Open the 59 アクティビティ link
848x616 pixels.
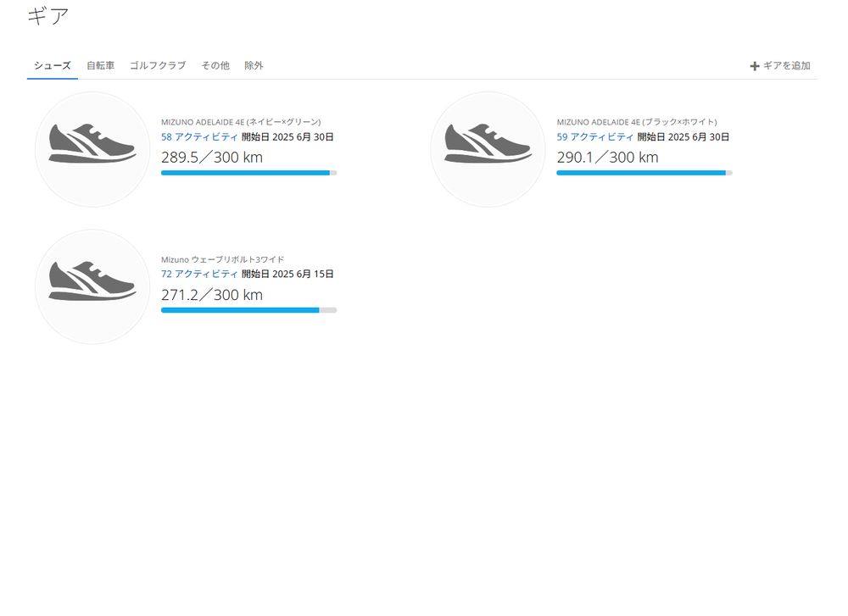[595, 137]
